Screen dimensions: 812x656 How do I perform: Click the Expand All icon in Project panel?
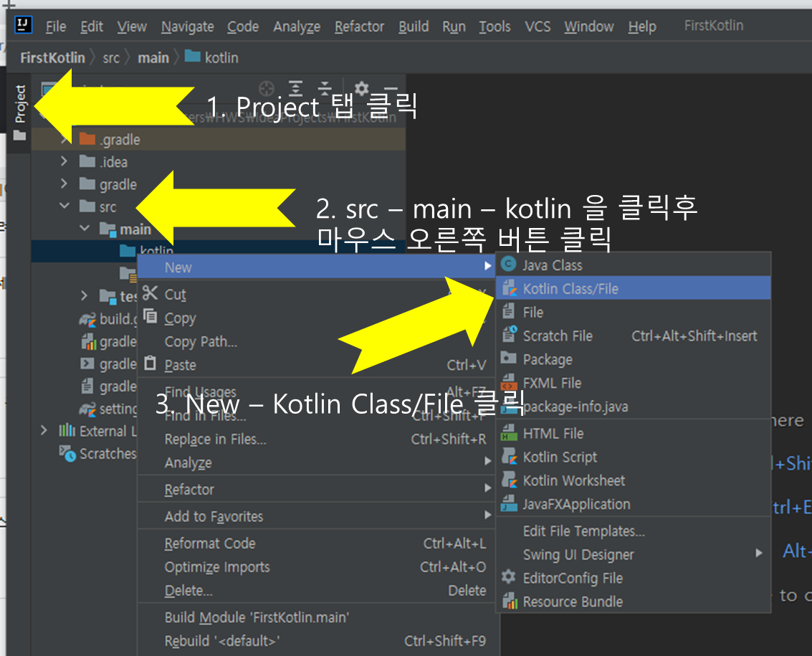click(295, 89)
